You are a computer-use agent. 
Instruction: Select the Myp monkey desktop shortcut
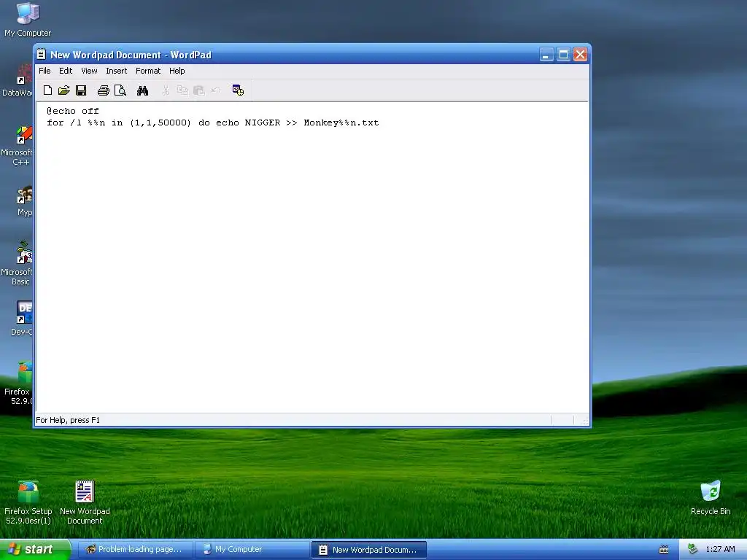pos(24,201)
